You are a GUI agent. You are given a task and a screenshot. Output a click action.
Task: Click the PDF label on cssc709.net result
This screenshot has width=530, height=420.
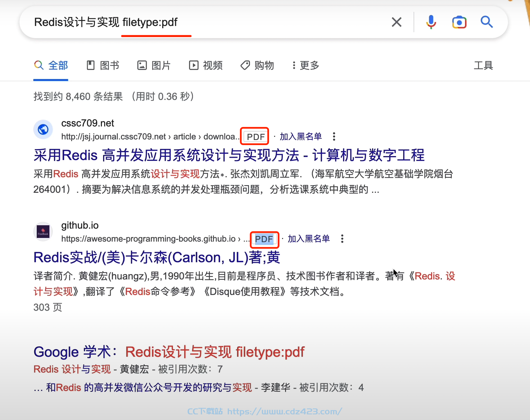click(256, 137)
